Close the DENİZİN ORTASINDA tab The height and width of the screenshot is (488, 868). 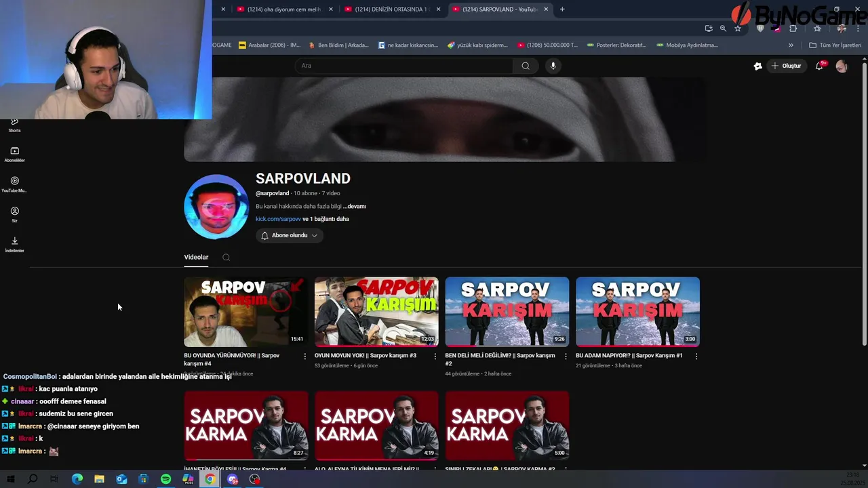tap(439, 9)
